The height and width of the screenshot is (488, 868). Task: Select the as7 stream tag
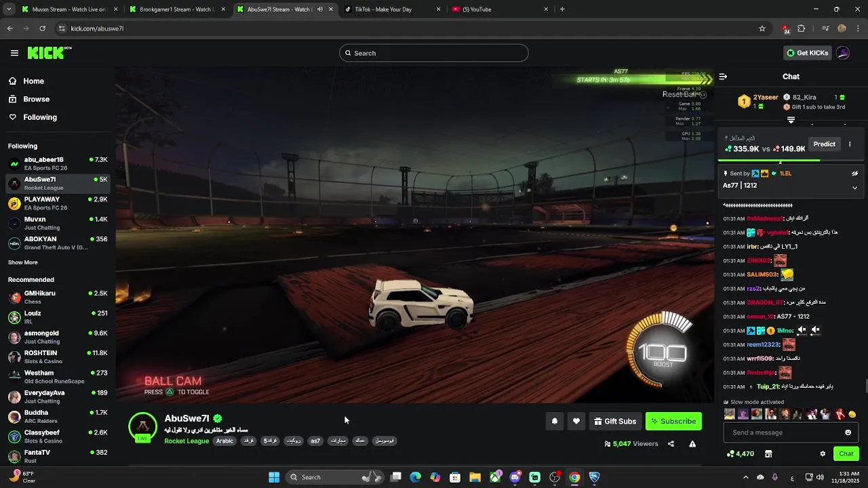coord(315,441)
